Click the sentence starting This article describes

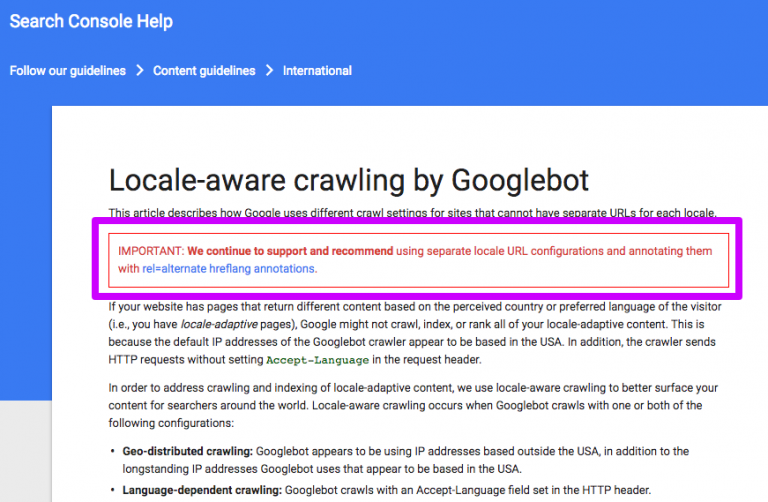click(x=412, y=212)
